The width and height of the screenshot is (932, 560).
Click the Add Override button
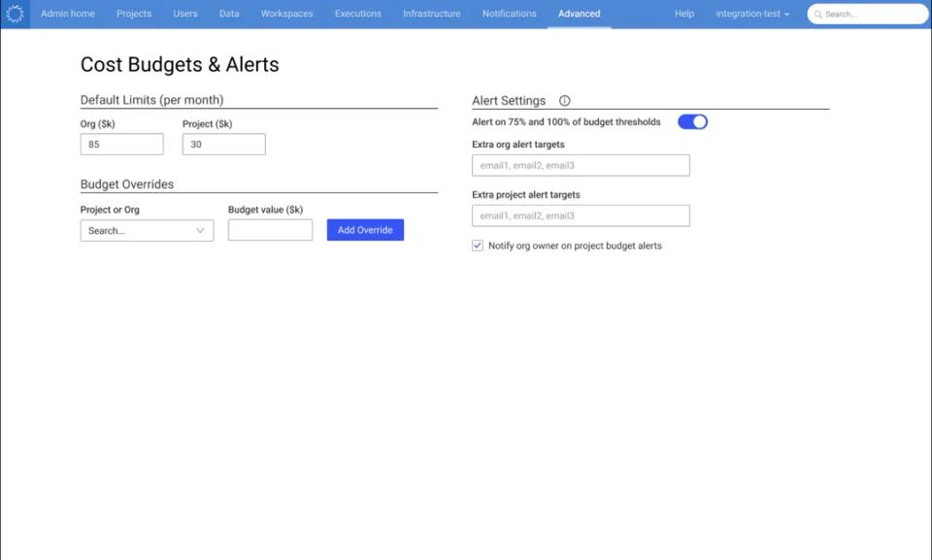coord(364,229)
